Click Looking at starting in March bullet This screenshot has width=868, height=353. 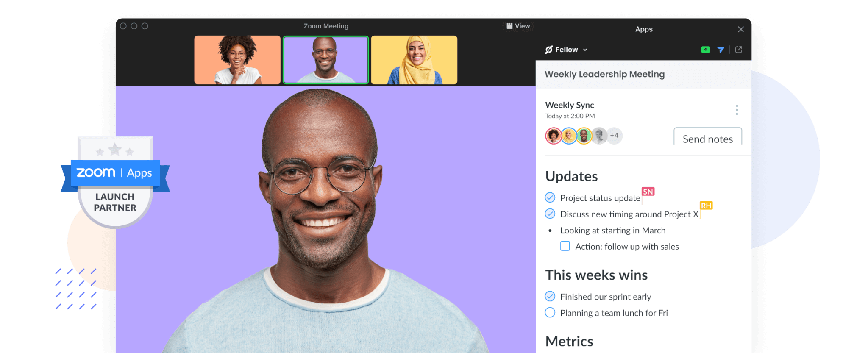pos(613,230)
